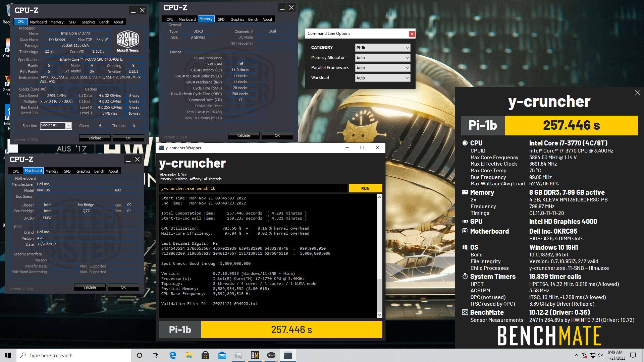
Task: Maximize the y-cruncher Wrapper window
Action: coord(362,148)
